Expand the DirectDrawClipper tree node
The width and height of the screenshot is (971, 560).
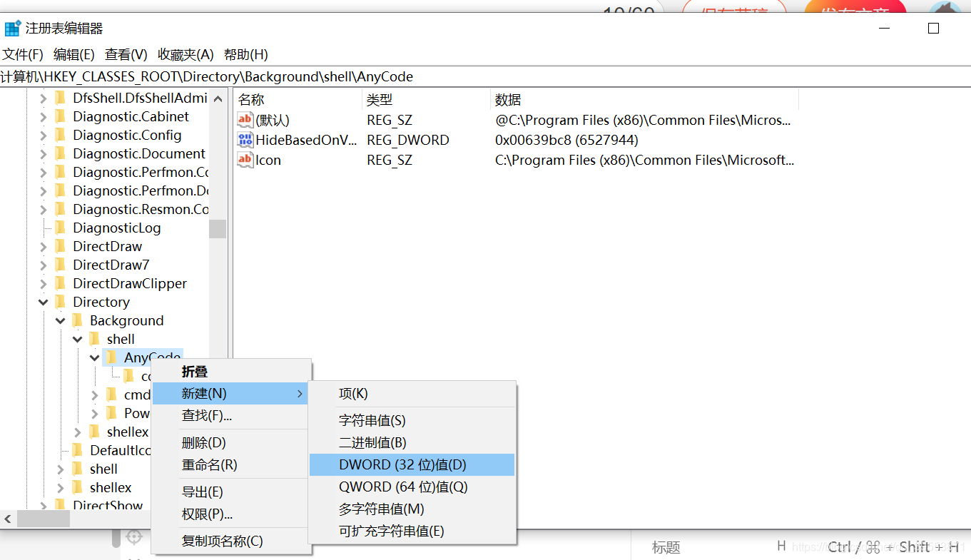(x=44, y=283)
